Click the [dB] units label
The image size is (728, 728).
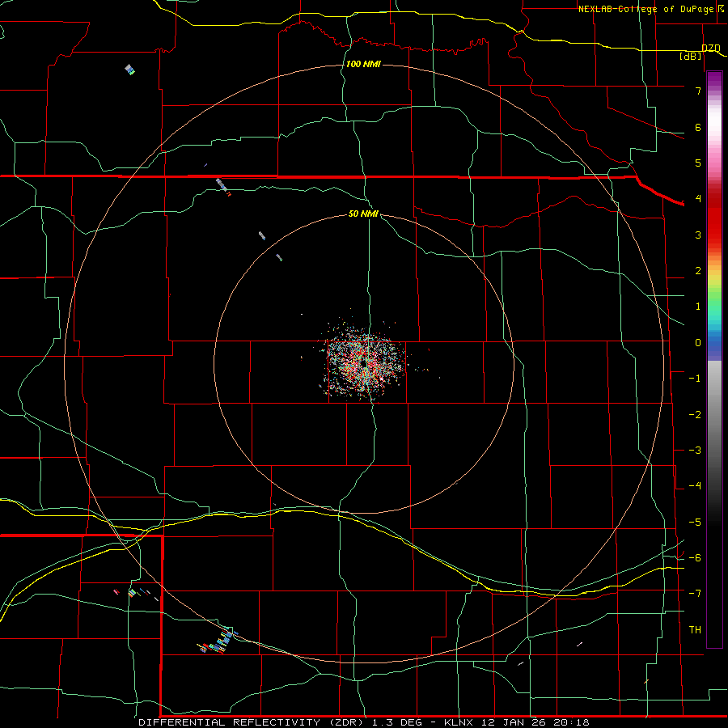click(x=691, y=56)
